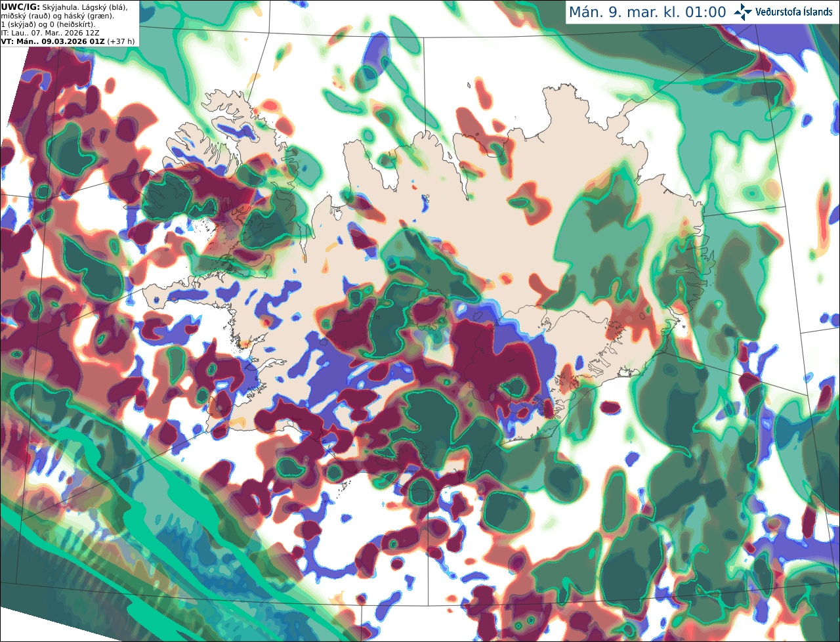The height and width of the screenshot is (642, 840).
Task: Click the '1 (skýjað) og 0 (heiðskírt)' line
Action: [x=48, y=24]
